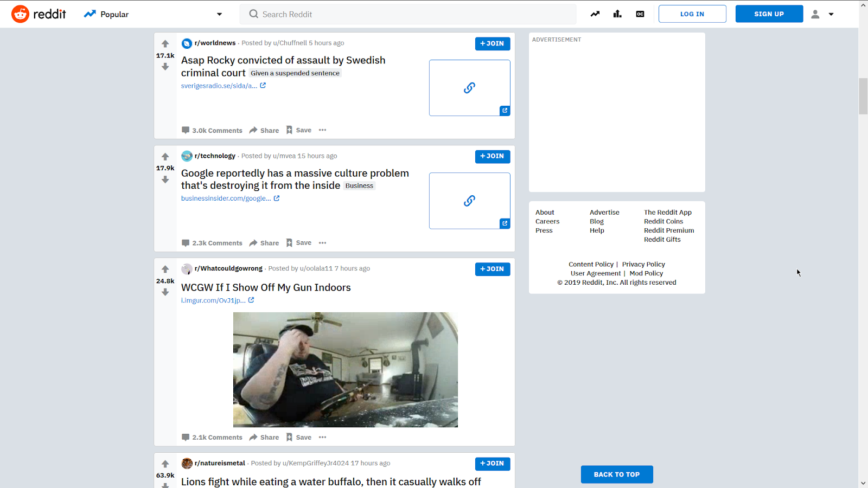Open the r/natureismetal subreddit avatar icon
The width and height of the screenshot is (868, 488).
(187, 464)
